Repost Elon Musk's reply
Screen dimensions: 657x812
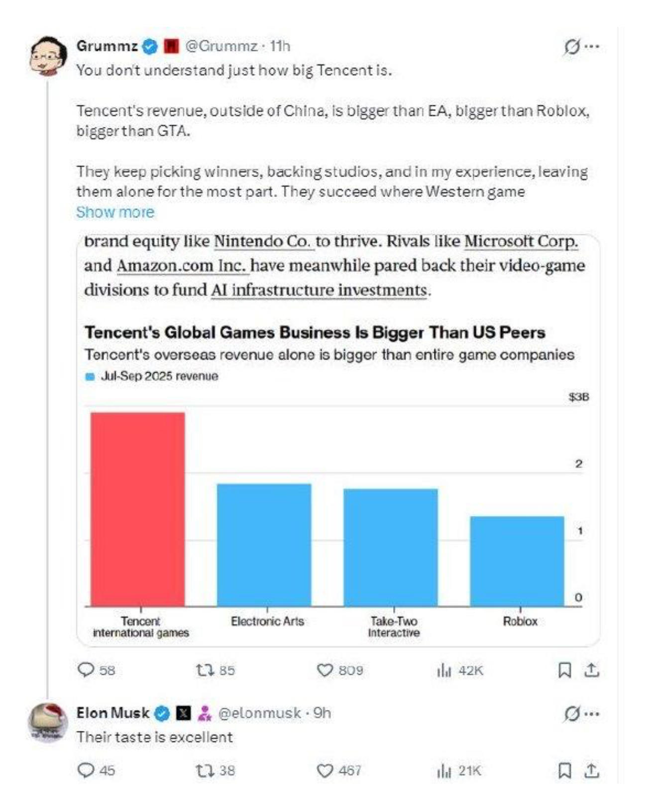click(204, 770)
